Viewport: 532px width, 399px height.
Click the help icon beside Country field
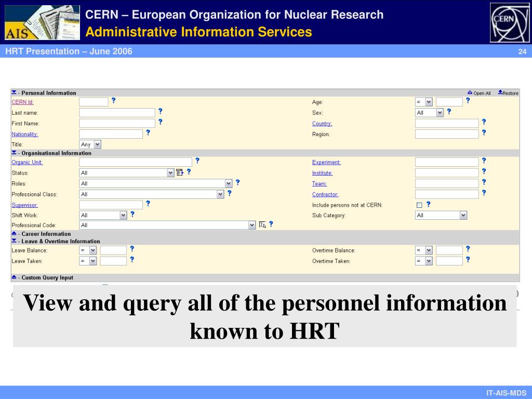[484, 122]
